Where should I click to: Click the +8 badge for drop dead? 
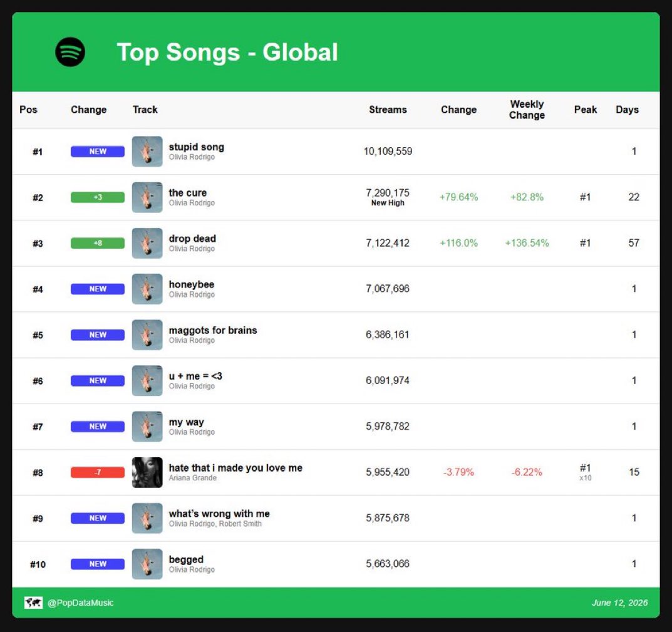(98, 243)
